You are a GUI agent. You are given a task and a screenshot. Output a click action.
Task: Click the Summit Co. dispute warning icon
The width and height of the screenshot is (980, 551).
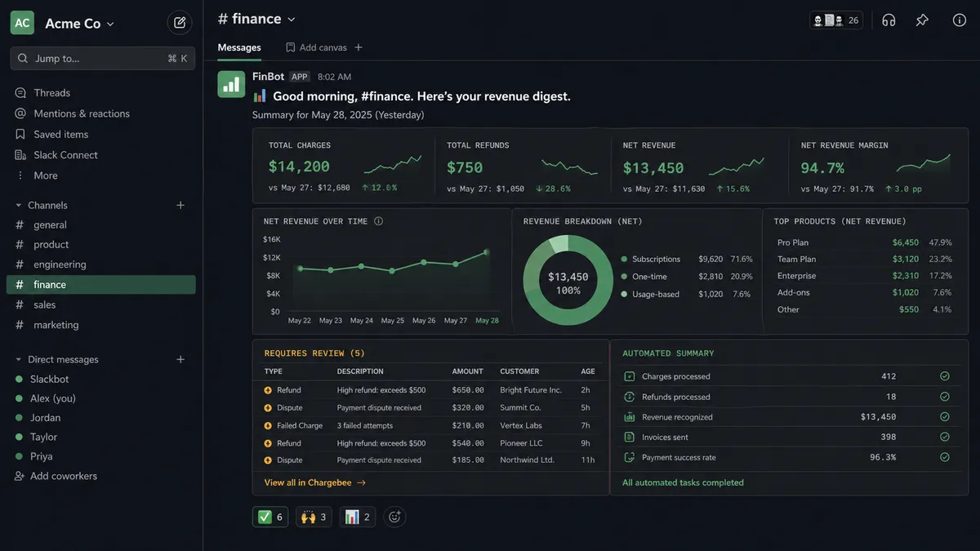point(268,408)
